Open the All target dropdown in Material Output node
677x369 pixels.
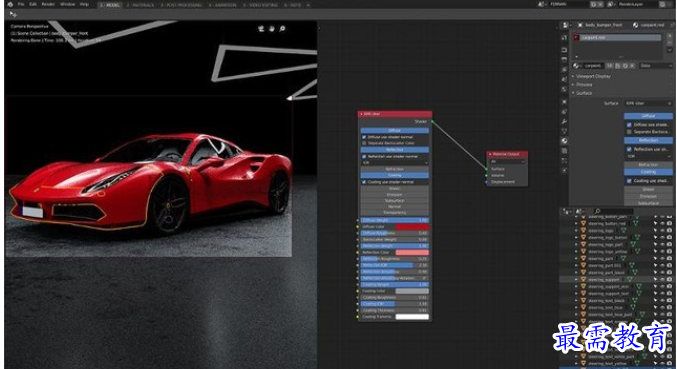[x=507, y=161]
